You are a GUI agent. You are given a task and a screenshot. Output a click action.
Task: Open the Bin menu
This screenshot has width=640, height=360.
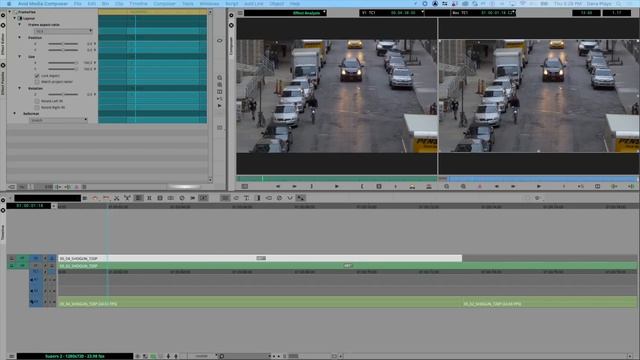point(105,4)
